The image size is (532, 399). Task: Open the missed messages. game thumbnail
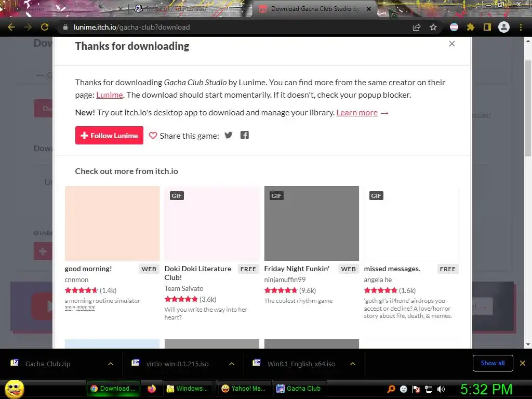tap(411, 223)
